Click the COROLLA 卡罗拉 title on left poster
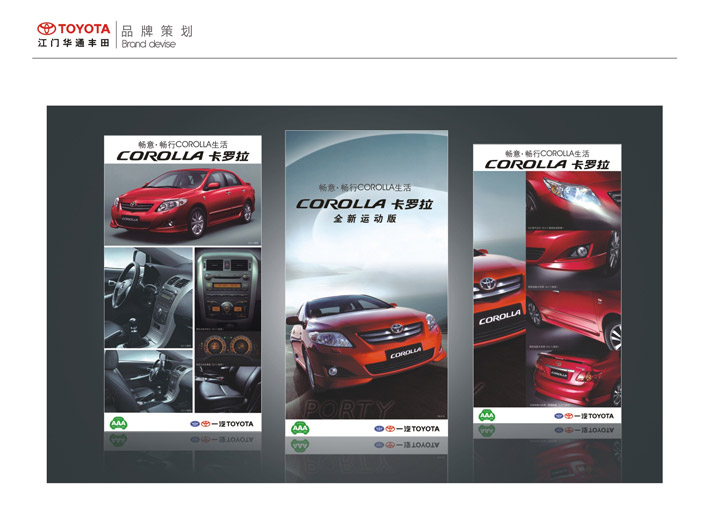 pos(183,156)
